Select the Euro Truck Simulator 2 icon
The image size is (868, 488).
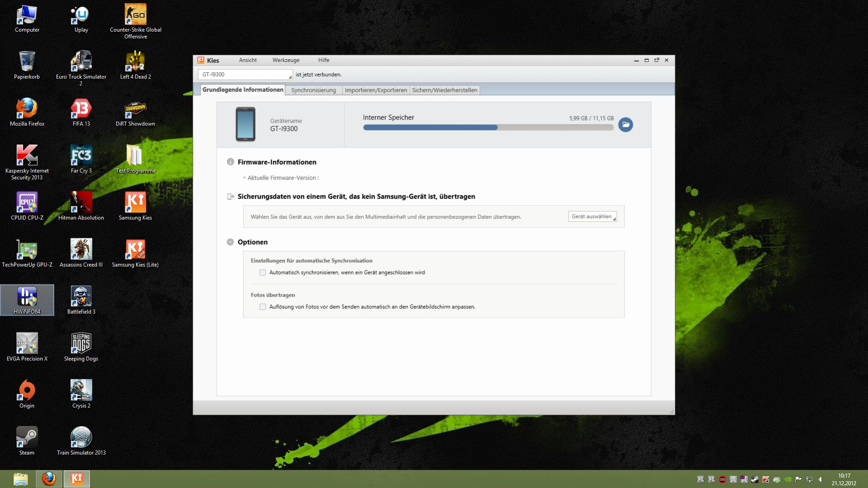(81, 69)
